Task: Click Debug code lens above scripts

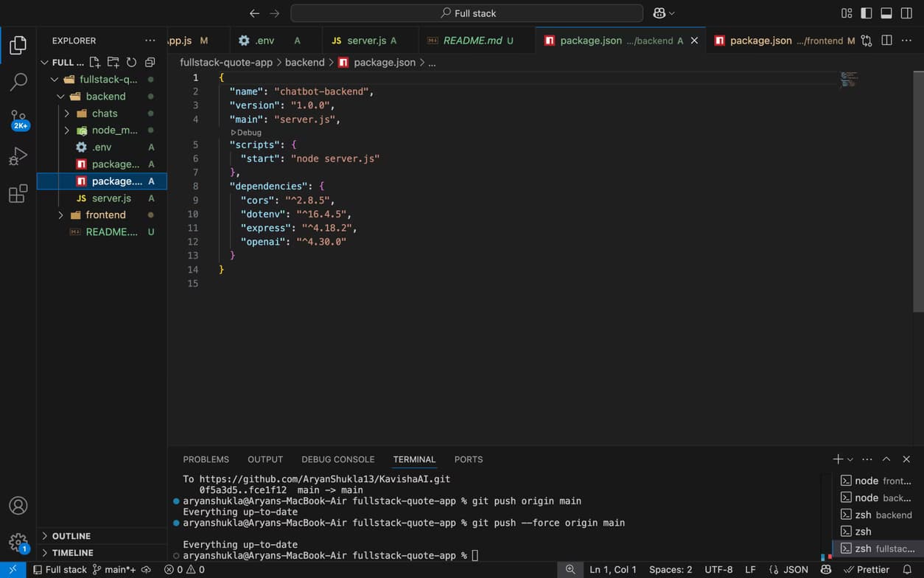Action: click(x=248, y=133)
